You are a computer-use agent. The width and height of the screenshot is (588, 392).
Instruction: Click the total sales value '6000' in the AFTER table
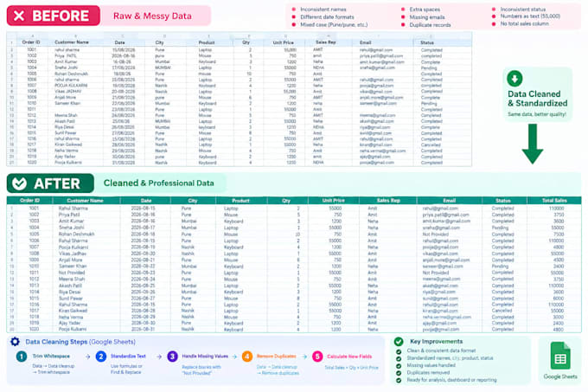[x=559, y=299]
